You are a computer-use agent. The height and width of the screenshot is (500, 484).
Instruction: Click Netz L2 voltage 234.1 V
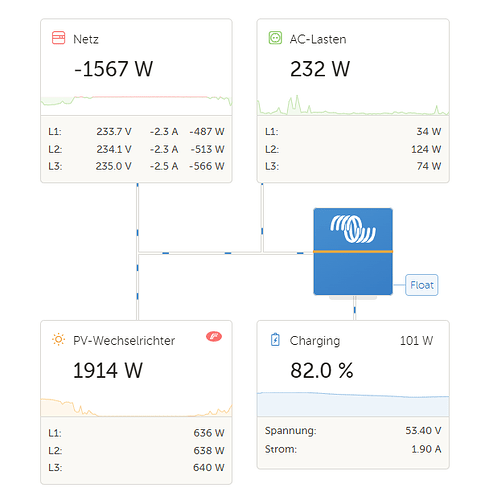[114, 149]
